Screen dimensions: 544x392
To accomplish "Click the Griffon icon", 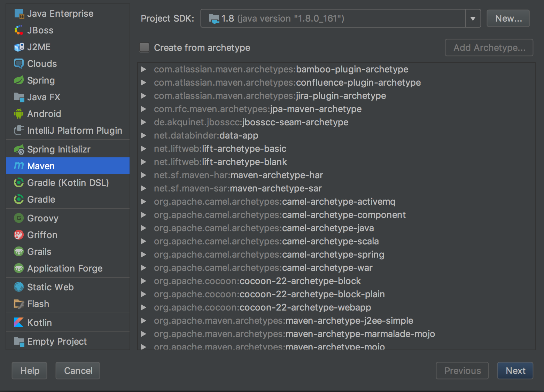I will [x=19, y=235].
